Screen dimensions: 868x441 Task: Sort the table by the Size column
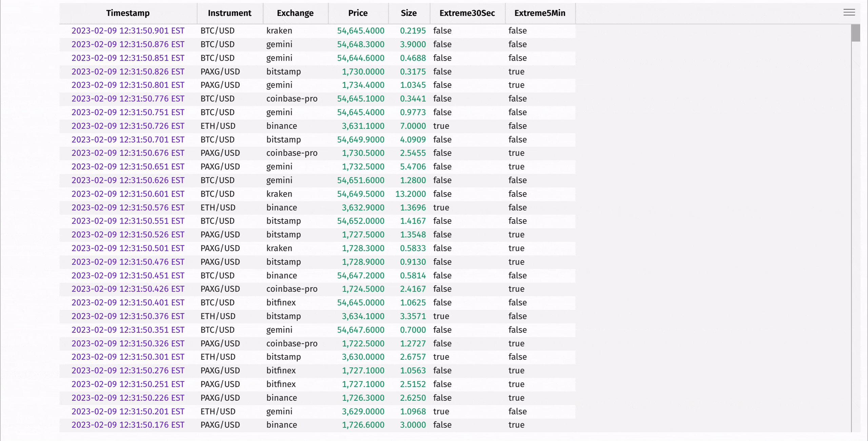point(408,13)
